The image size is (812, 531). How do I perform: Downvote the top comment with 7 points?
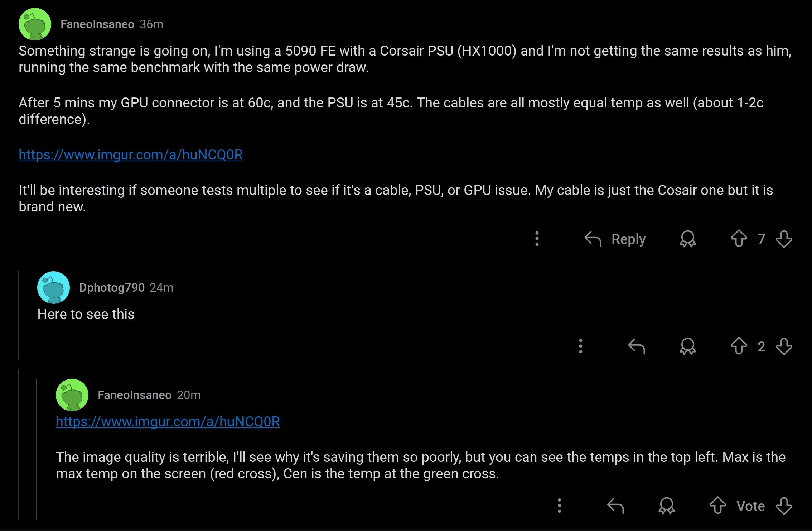(x=784, y=239)
